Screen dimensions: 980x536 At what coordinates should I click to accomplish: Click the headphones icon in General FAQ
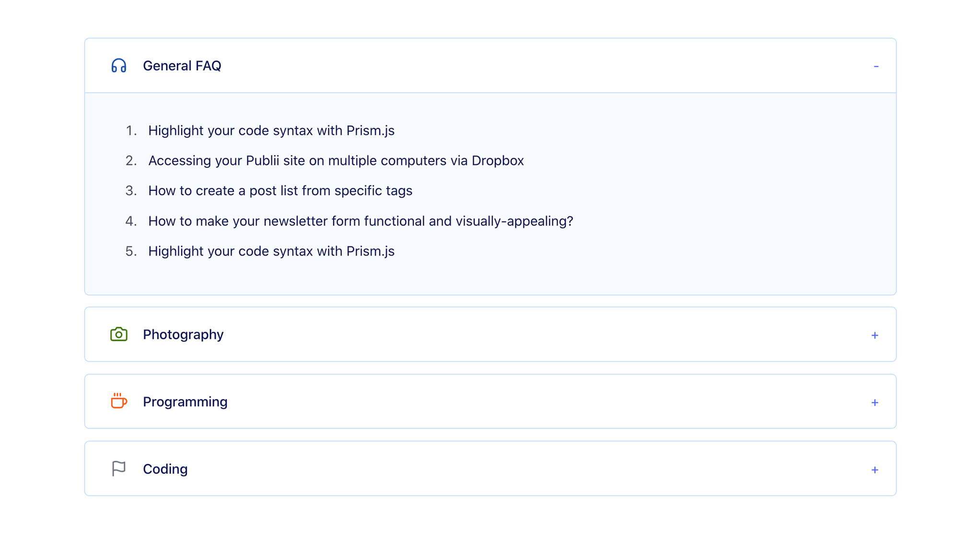(x=117, y=65)
